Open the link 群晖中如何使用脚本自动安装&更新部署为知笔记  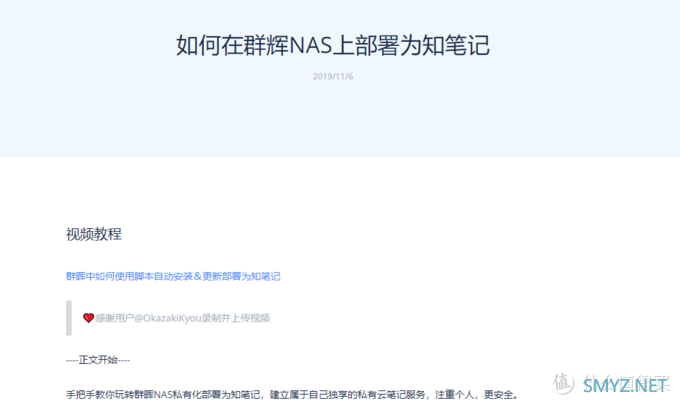[x=173, y=276]
